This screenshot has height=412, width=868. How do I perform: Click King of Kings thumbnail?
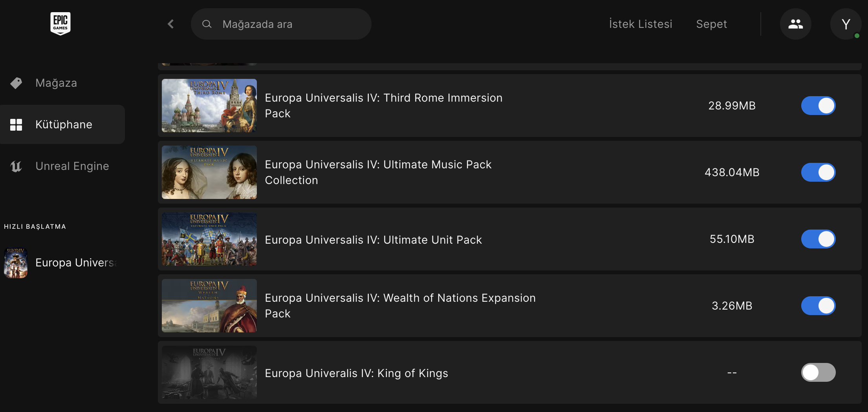pos(209,372)
